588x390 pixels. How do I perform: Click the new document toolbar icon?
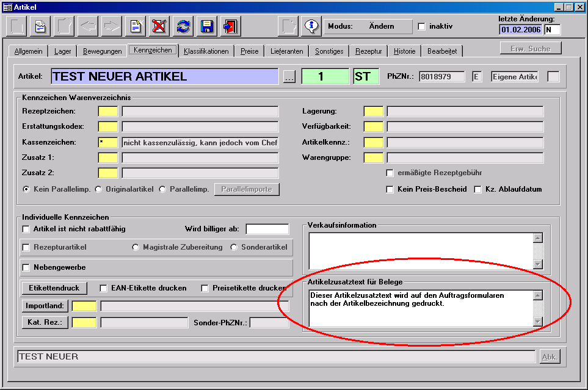coord(136,26)
